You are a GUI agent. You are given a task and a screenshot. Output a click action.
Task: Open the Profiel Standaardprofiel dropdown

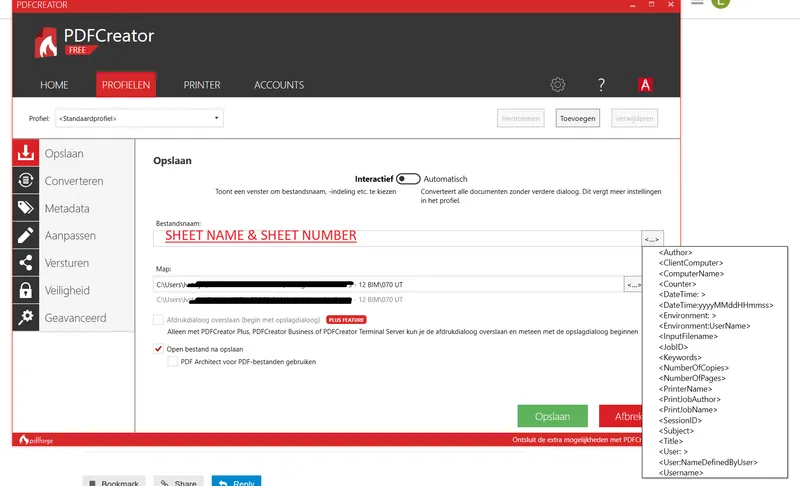(139, 118)
